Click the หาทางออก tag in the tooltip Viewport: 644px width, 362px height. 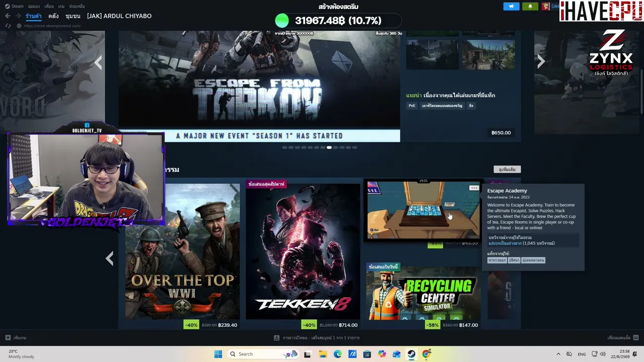(497, 260)
